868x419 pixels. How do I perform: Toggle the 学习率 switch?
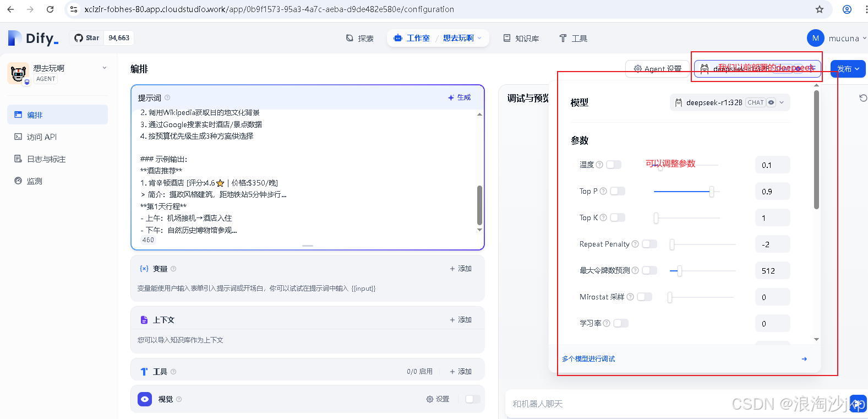pos(621,323)
